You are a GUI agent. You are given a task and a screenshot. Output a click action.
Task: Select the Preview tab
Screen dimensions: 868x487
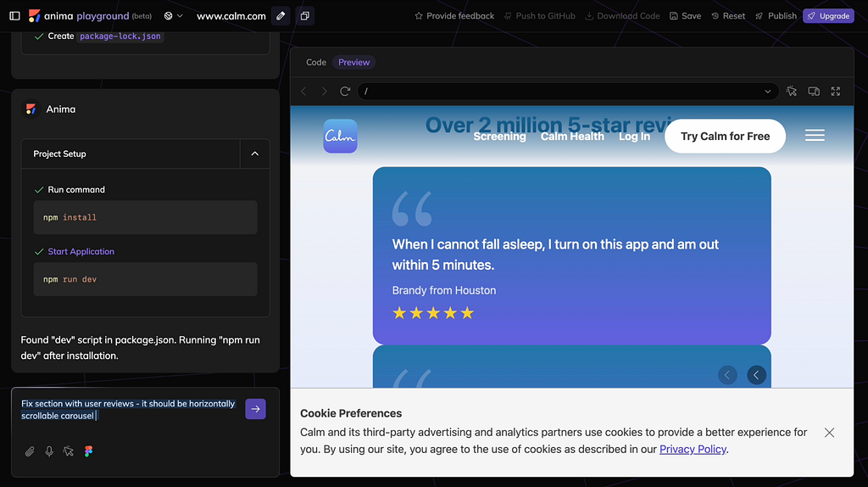[353, 62]
